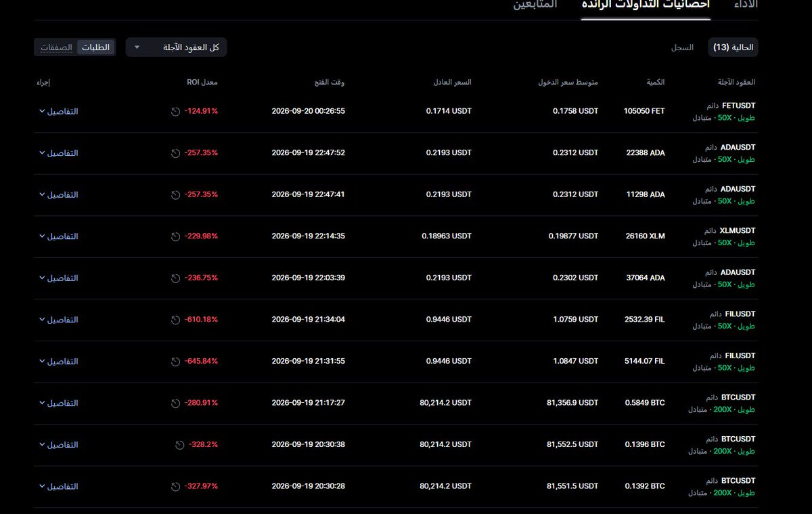812x514 pixels.
Task: Click the entry price 0.2302 USDT
Action: coord(575,278)
